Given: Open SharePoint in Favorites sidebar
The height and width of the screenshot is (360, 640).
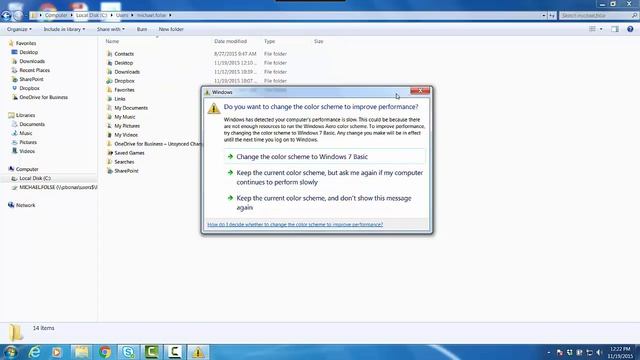Looking at the screenshot, I should (x=31, y=79).
